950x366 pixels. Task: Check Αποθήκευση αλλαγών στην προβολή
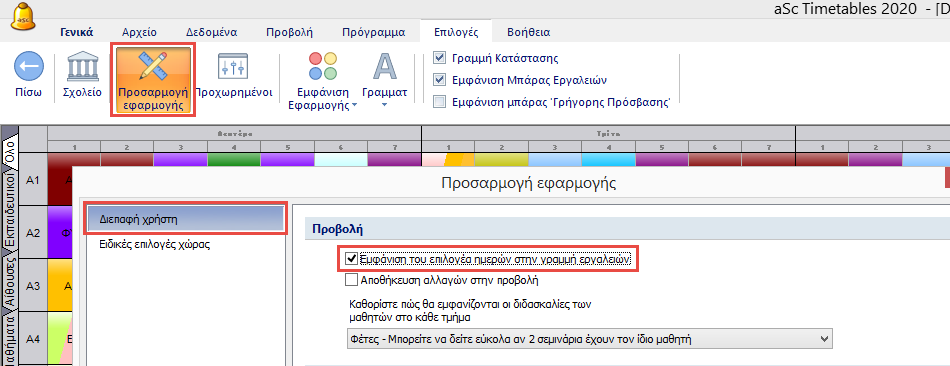point(351,280)
